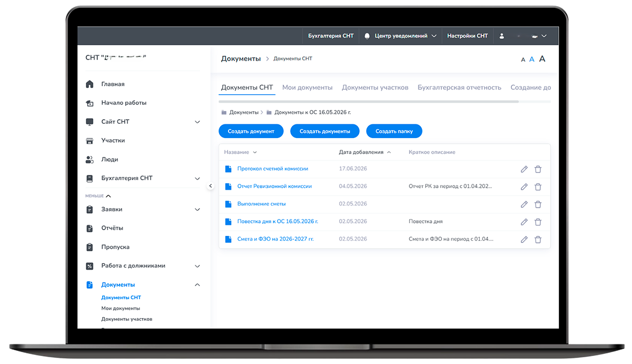
Task: Collapse the sidebar with the arrow handle
Action: tap(210, 186)
